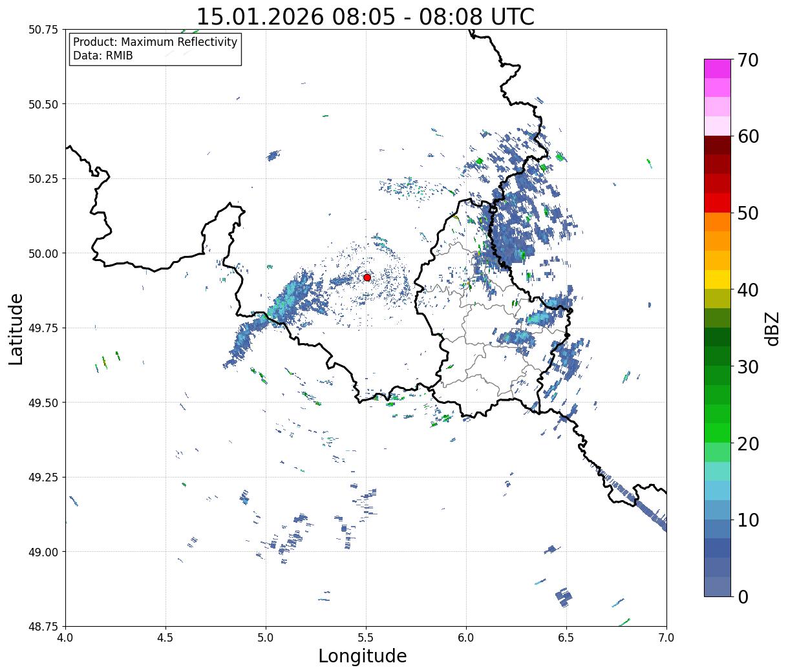Viewport: 788px width, 672px height.
Task: Click colorbar tick label 60
Action: click(748, 136)
